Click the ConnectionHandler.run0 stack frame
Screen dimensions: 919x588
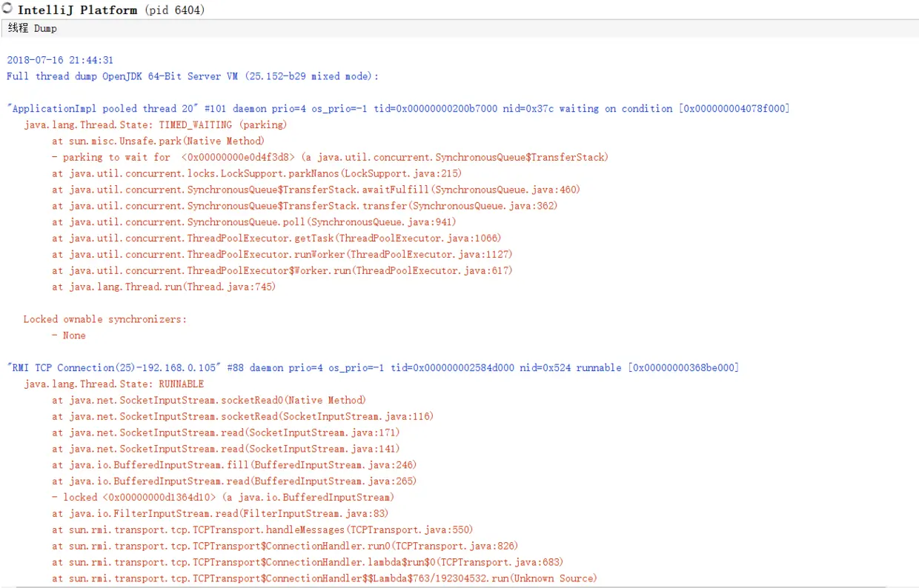[x=285, y=547]
